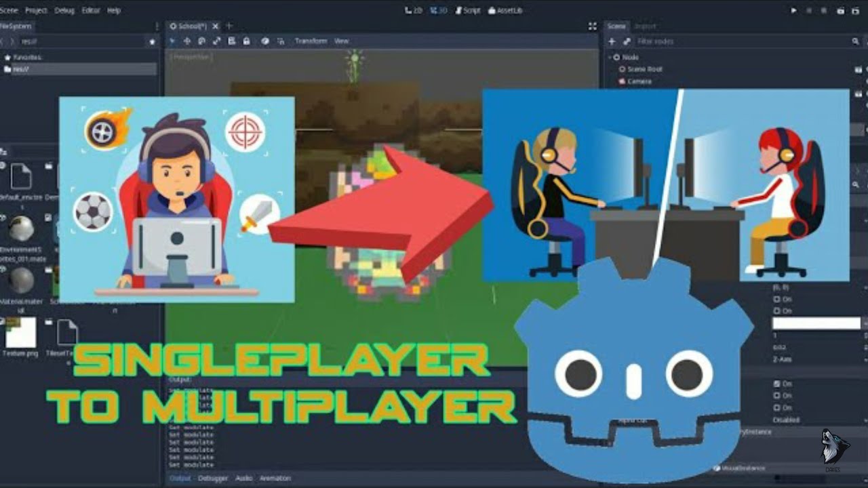Viewport: 868px width, 488px height.
Task: Open the Scene menu in menu bar
Action: click(x=9, y=10)
